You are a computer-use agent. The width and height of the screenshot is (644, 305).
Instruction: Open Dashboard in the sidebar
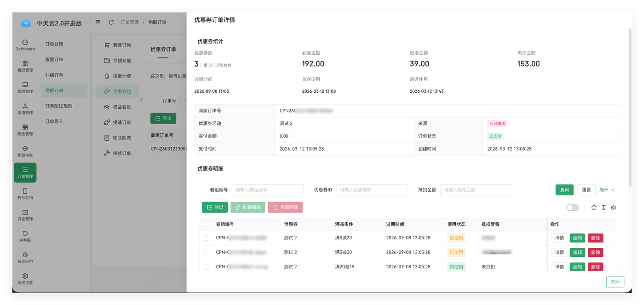25,45
